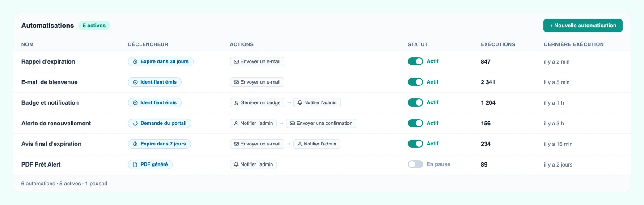Screen dimensions: 644x205
Task: Click the timer icon in 'Expire dans 30 jours'
Action: [135, 62]
